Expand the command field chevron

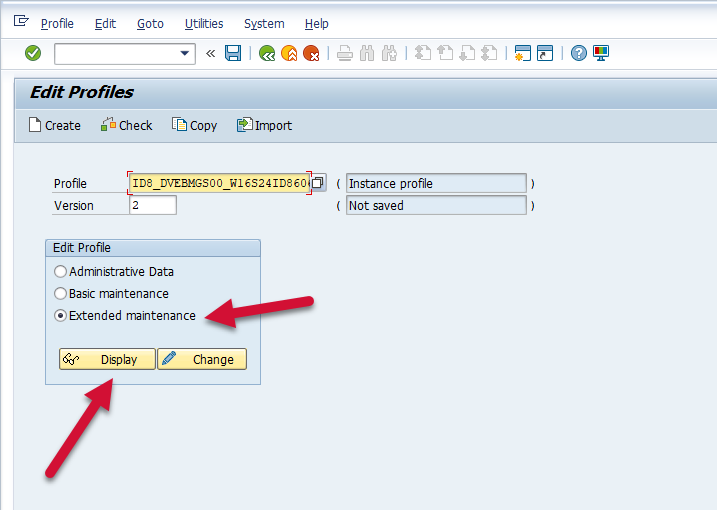click(x=211, y=53)
